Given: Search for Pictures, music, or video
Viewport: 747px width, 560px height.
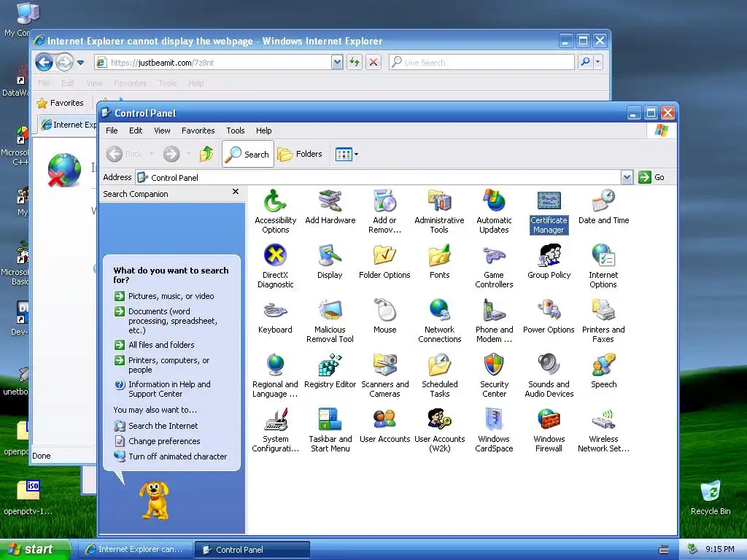Looking at the screenshot, I should [164, 296].
